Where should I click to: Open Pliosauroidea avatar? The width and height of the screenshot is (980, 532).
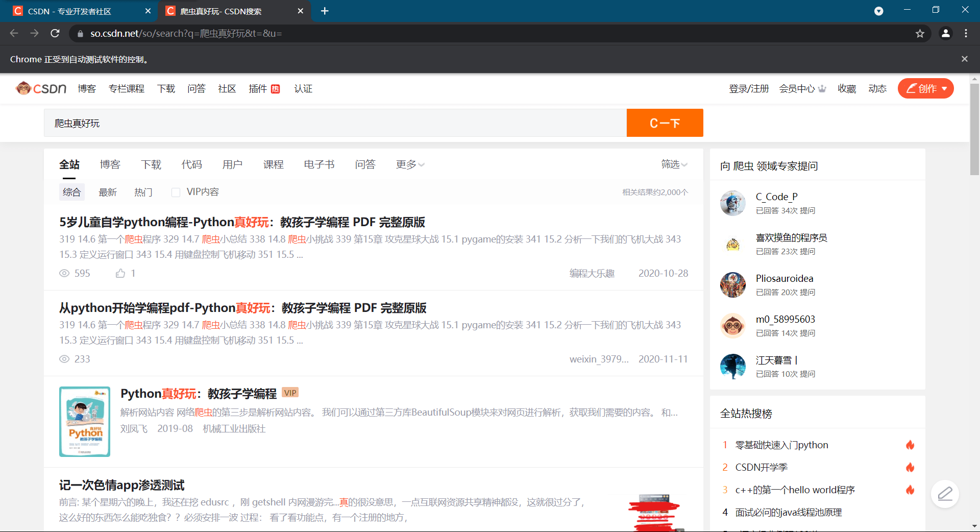click(x=733, y=285)
